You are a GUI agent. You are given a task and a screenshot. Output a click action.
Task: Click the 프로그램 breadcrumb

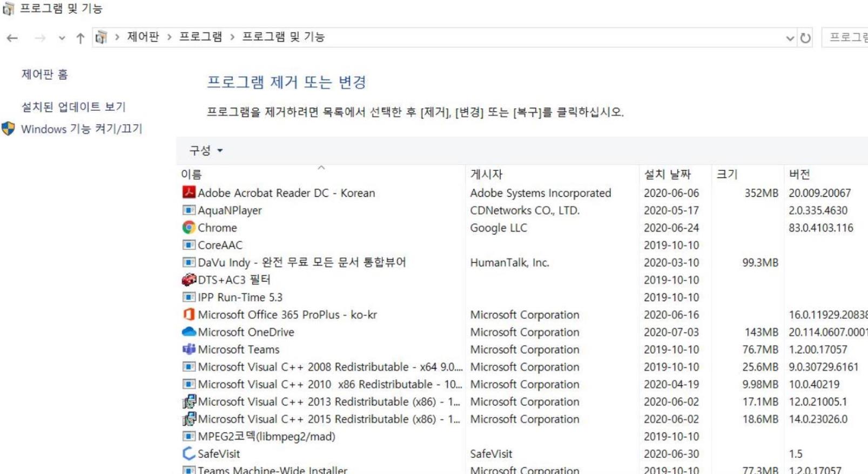pyautogui.click(x=201, y=37)
